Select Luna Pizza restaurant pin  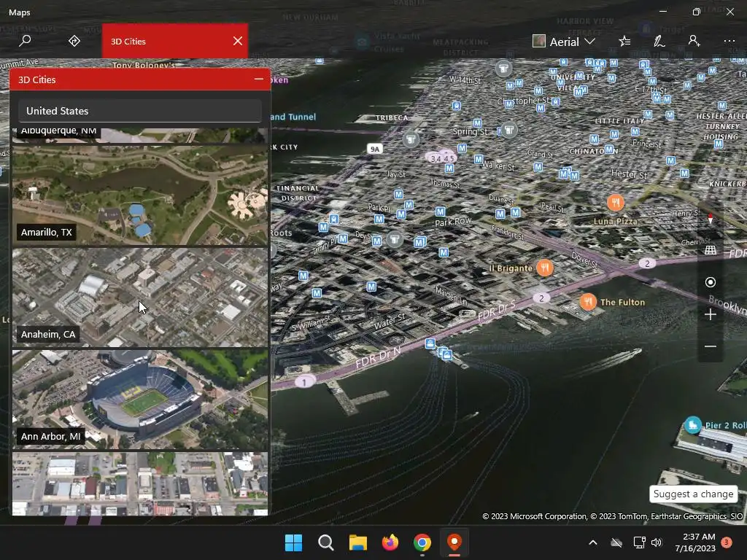point(616,203)
